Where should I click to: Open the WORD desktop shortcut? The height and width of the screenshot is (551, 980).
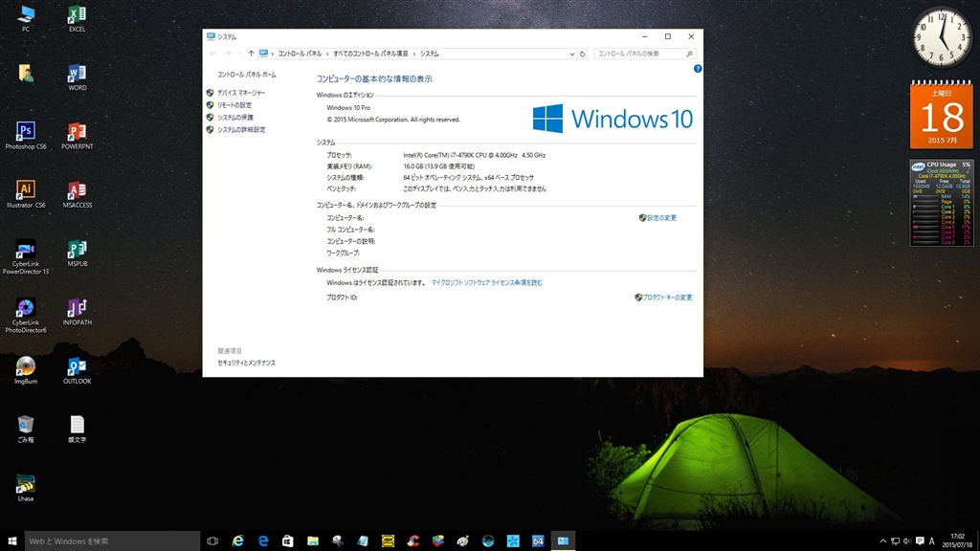pos(77,77)
